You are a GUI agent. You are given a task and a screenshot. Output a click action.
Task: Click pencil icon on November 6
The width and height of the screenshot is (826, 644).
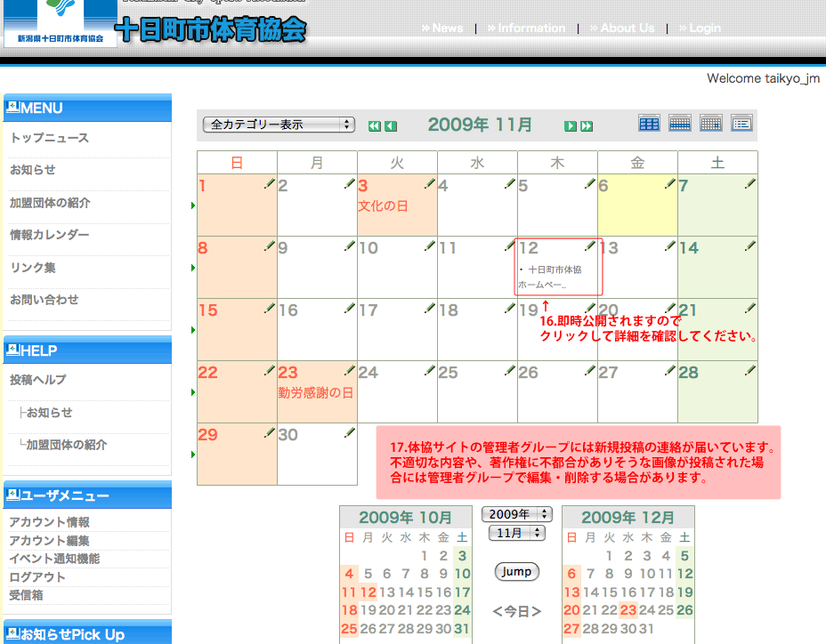point(670,183)
